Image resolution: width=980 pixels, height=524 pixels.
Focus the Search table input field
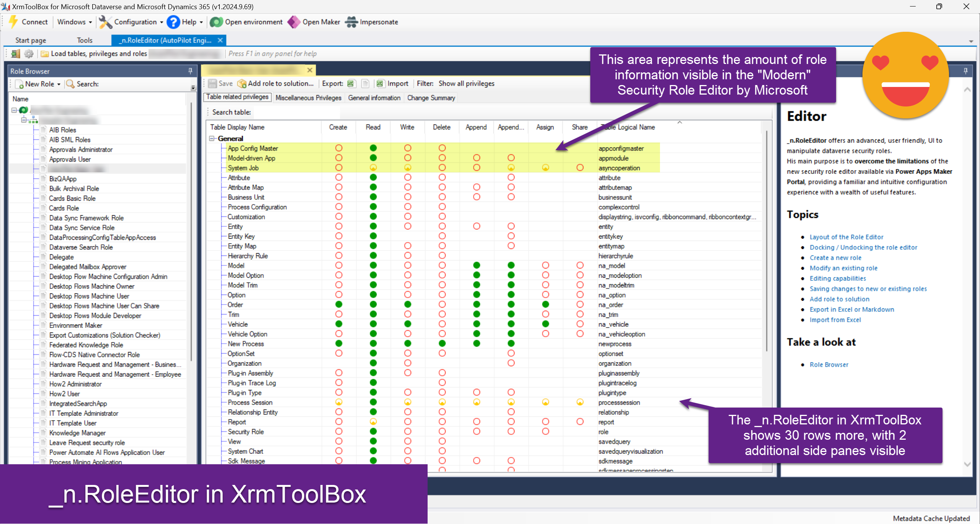tap(296, 112)
